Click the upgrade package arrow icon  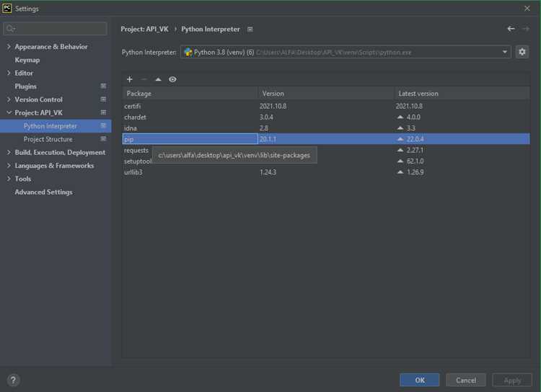click(158, 79)
